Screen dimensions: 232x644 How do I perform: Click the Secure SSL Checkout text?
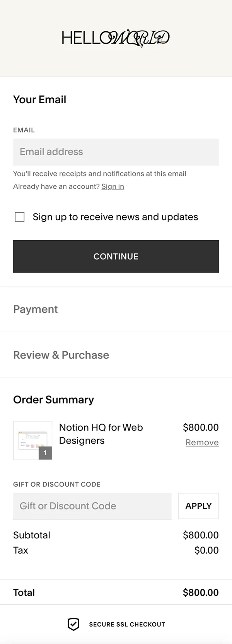click(x=127, y=624)
